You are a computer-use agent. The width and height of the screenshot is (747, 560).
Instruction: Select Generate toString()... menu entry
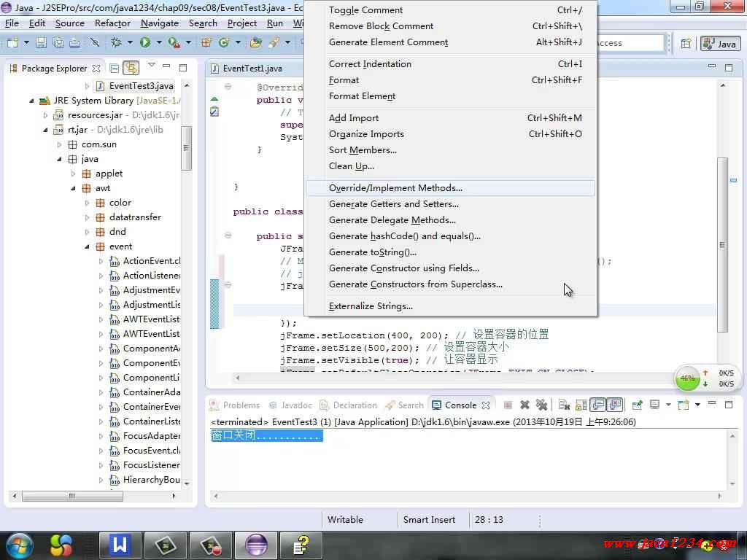451,252
